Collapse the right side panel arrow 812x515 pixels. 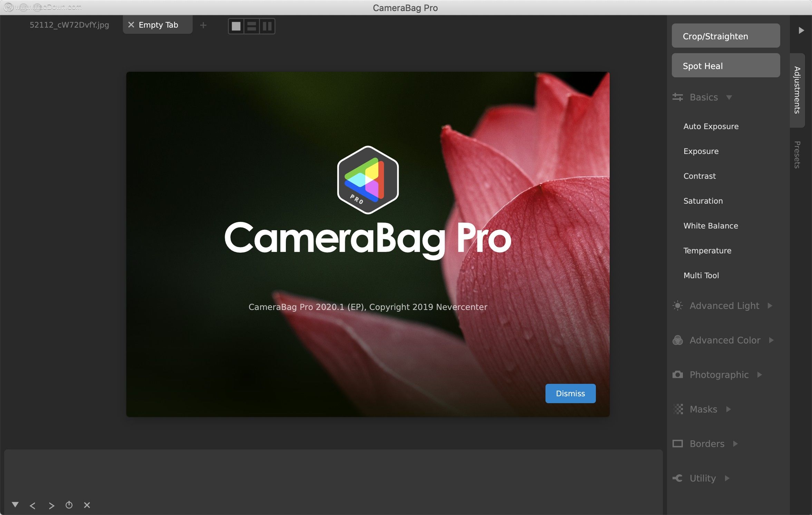pos(801,30)
